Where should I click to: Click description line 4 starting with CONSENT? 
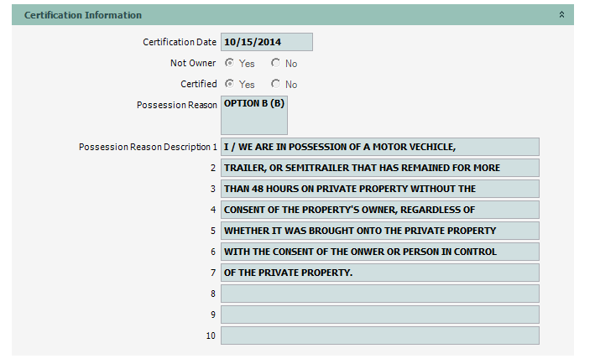click(x=379, y=210)
